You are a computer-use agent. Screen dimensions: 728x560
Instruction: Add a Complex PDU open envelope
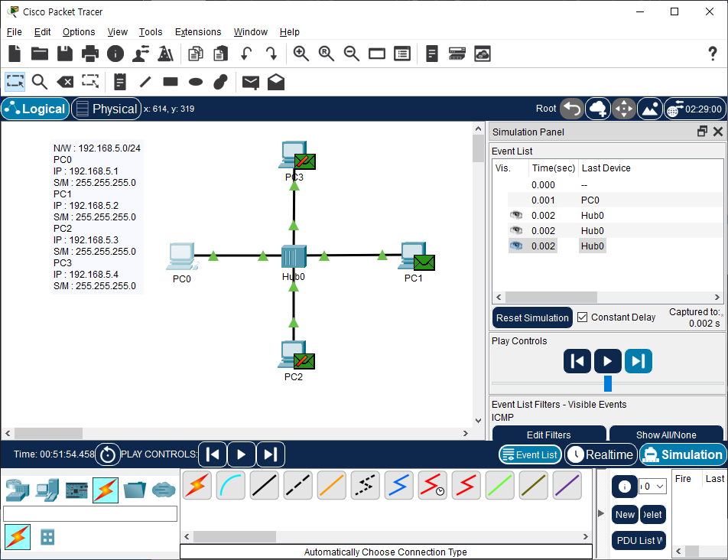point(276,82)
